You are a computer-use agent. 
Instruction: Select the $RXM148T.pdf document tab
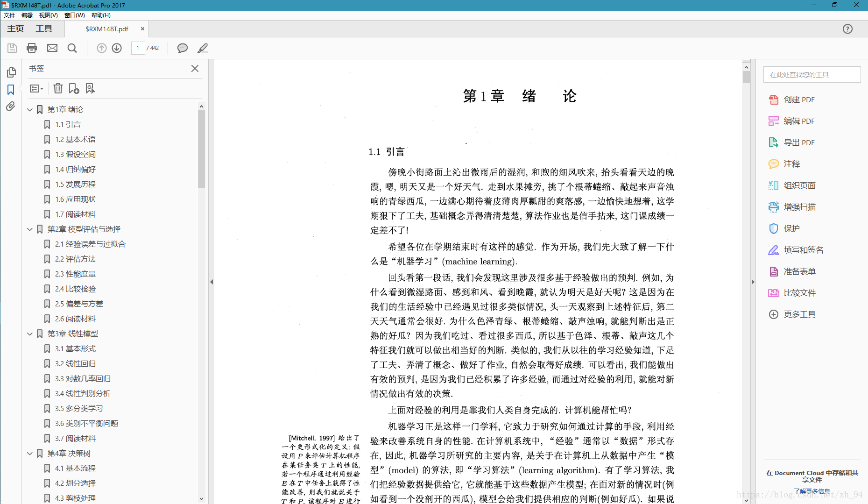107,29
